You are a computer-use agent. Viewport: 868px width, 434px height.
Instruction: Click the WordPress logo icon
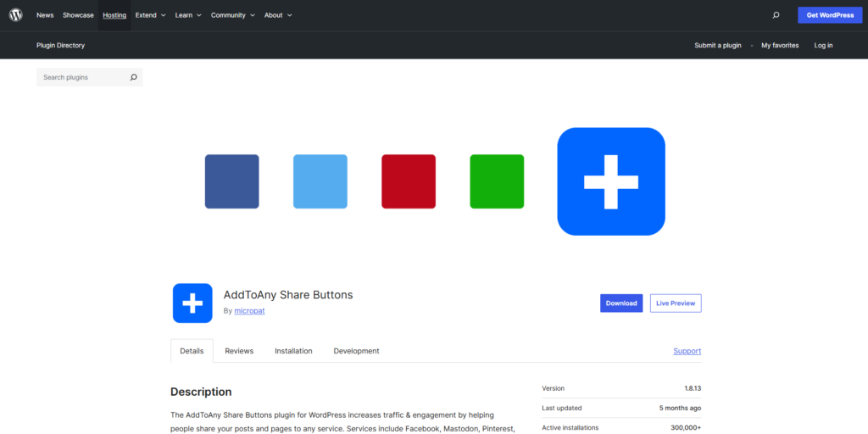pyautogui.click(x=15, y=15)
